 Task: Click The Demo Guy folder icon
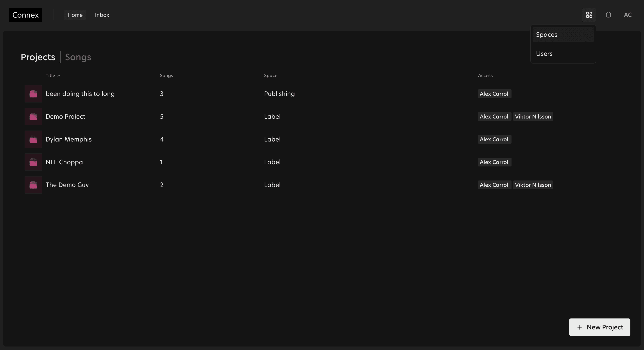click(33, 185)
